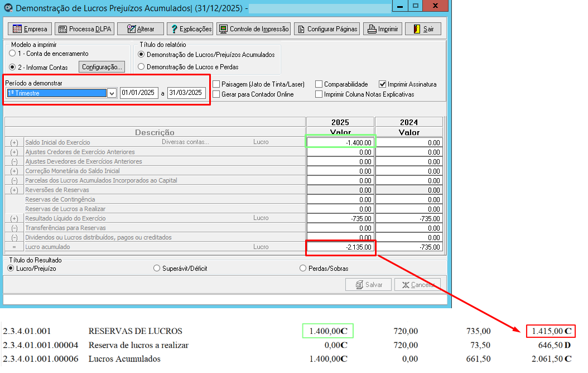Click the application logo in title bar
Screen dimensions: 588x373
tap(8, 7)
